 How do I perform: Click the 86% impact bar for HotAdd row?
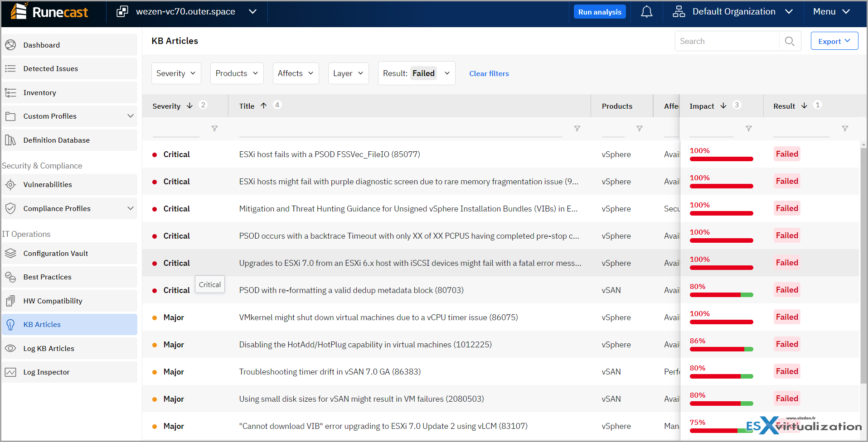coord(721,349)
